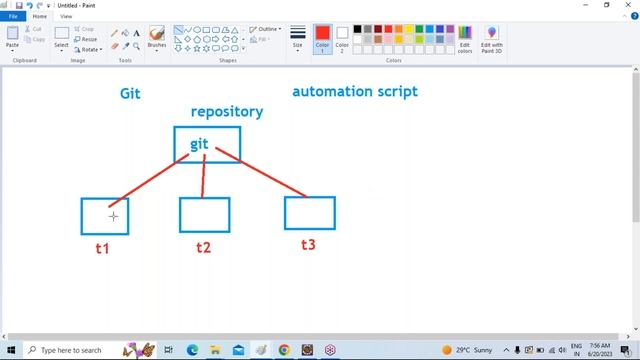This screenshot has width=640, height=360.
Task: Choose the Pentagon shape
Action: pos(197,39)
